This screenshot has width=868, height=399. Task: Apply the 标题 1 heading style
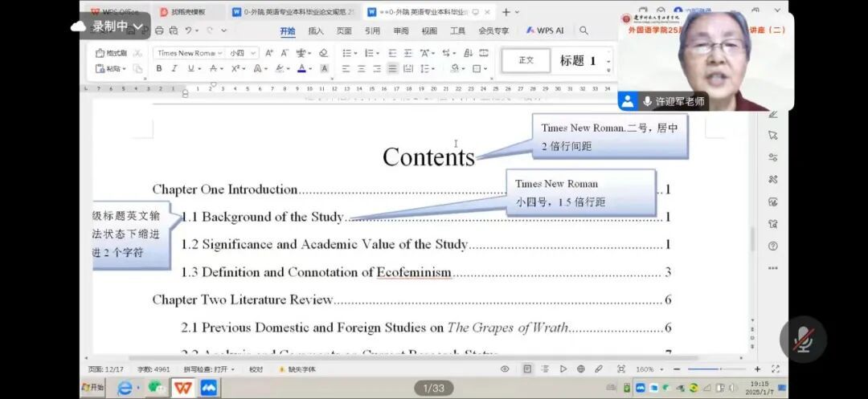coord(578,60)
